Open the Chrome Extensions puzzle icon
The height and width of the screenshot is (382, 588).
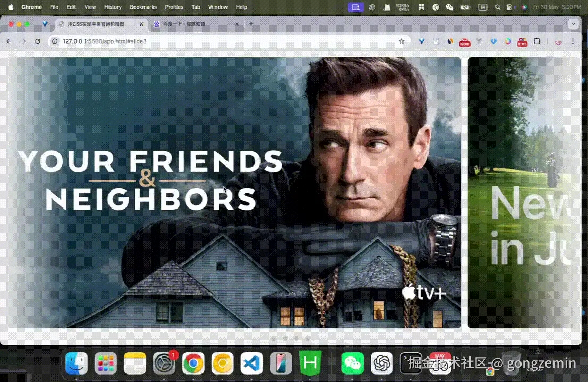pyautogui.click(x=537, y=41)
